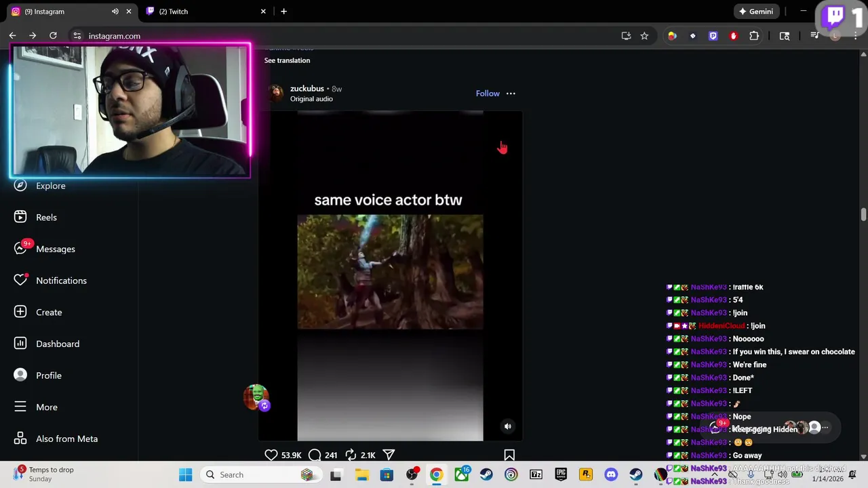868x488 pixels.
Task: Go forward in browser history
Action: (x=33, y=36)
